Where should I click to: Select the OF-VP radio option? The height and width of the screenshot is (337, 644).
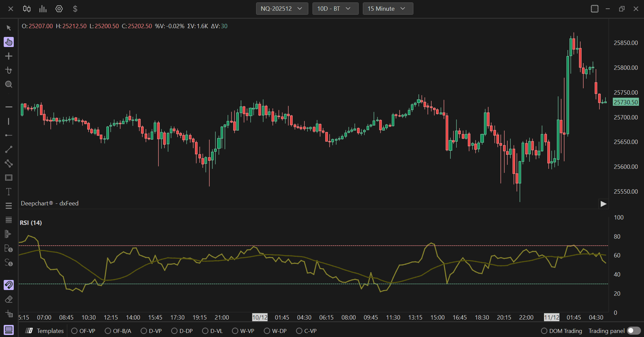[x=83, y=331]
